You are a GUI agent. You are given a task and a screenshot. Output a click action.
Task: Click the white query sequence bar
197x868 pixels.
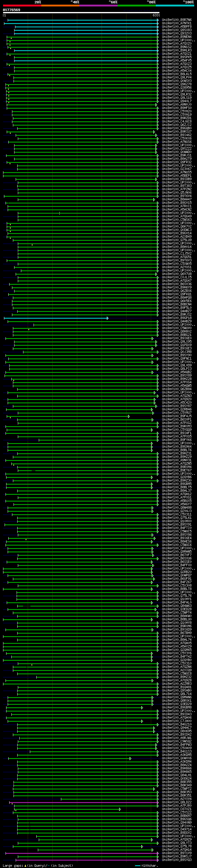click(x=81, y=13)
